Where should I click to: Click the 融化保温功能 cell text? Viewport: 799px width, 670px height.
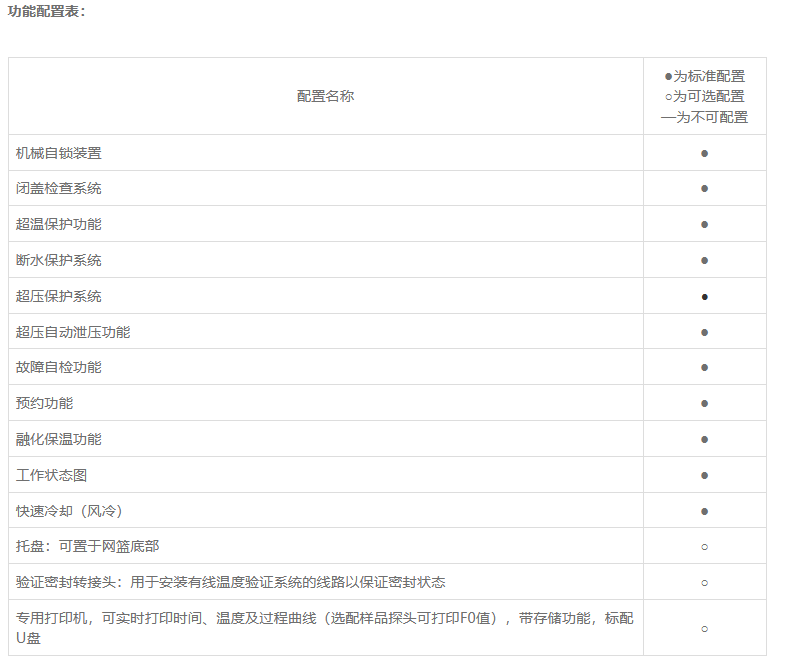click(59, 439)
